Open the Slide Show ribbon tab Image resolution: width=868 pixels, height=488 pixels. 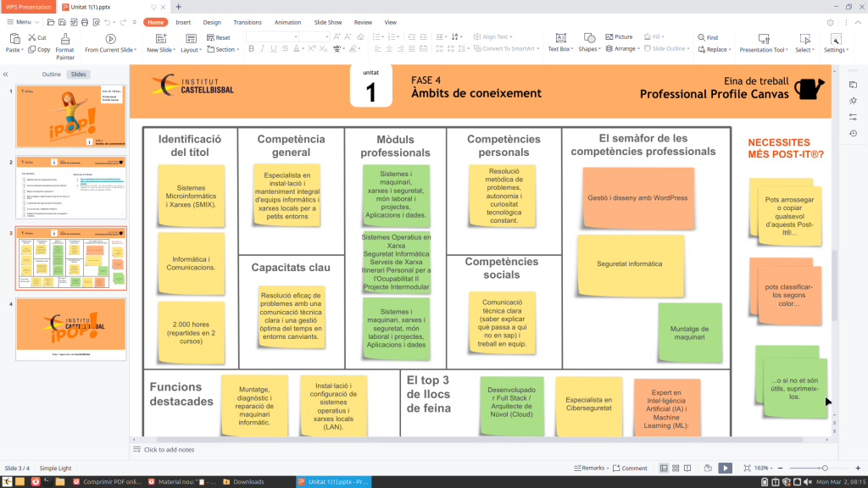click(x=328, y=22)
